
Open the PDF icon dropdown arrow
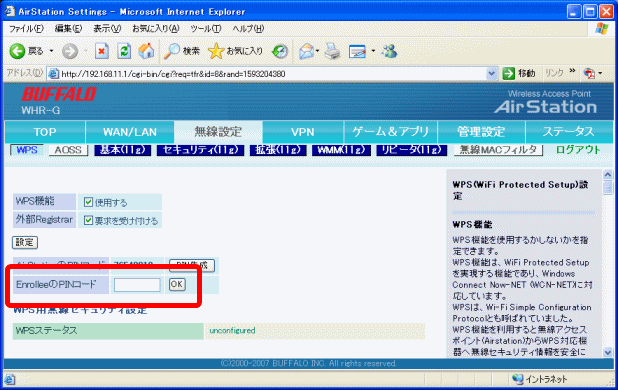[600, 73]
